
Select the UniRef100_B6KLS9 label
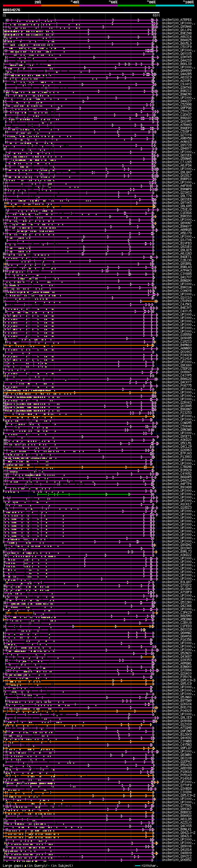click(x=177, y=64)
